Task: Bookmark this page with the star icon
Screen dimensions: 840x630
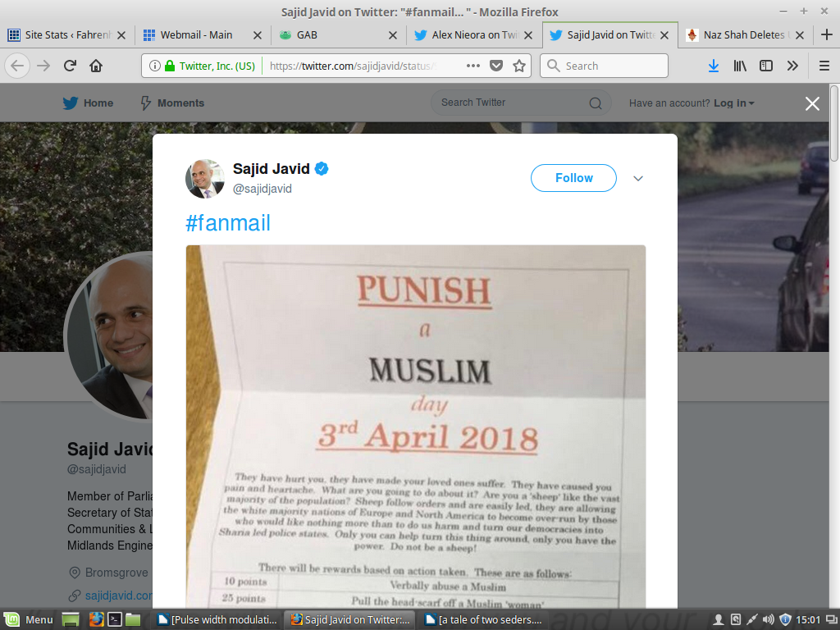Action: pyautogui.click(x=518, y=66)
